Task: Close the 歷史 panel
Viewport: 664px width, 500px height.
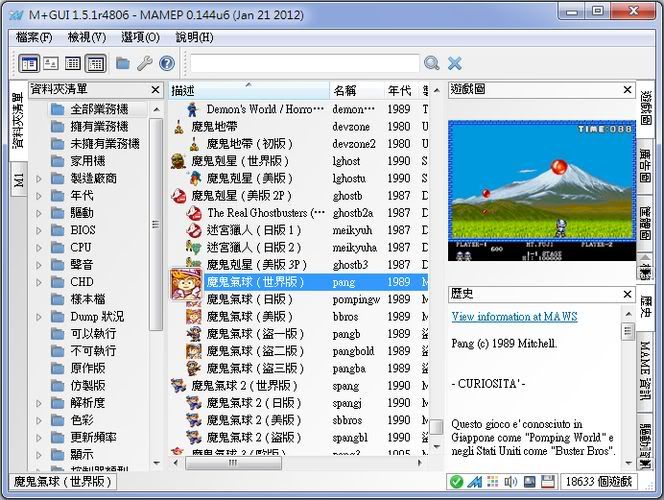Action: coord(628,294)
